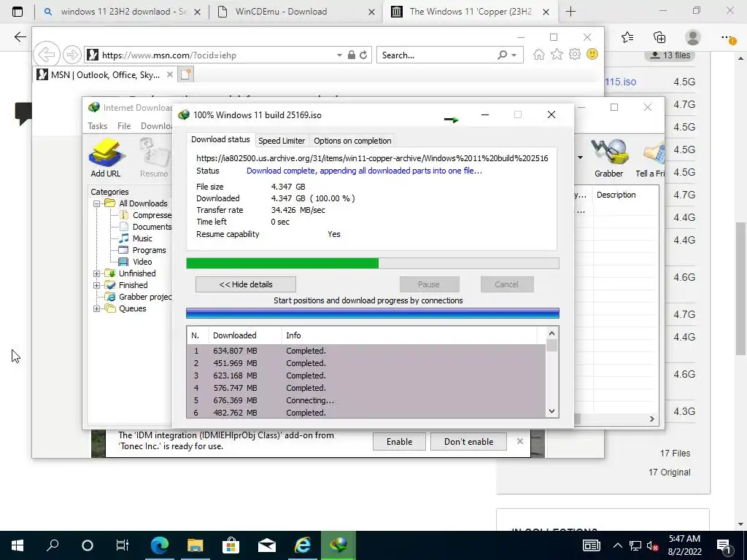747x560 pixels.
Task: Click the Edge profile avatar
Action: click(693, 37)
